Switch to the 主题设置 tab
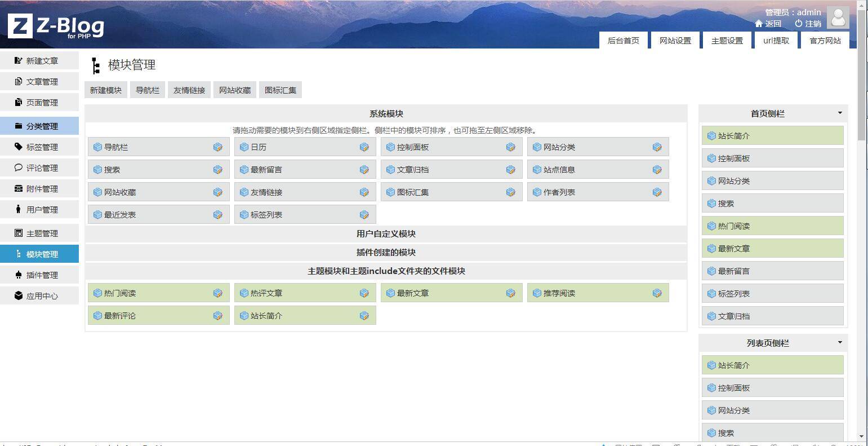868x446 pixels. pos(727,40)
